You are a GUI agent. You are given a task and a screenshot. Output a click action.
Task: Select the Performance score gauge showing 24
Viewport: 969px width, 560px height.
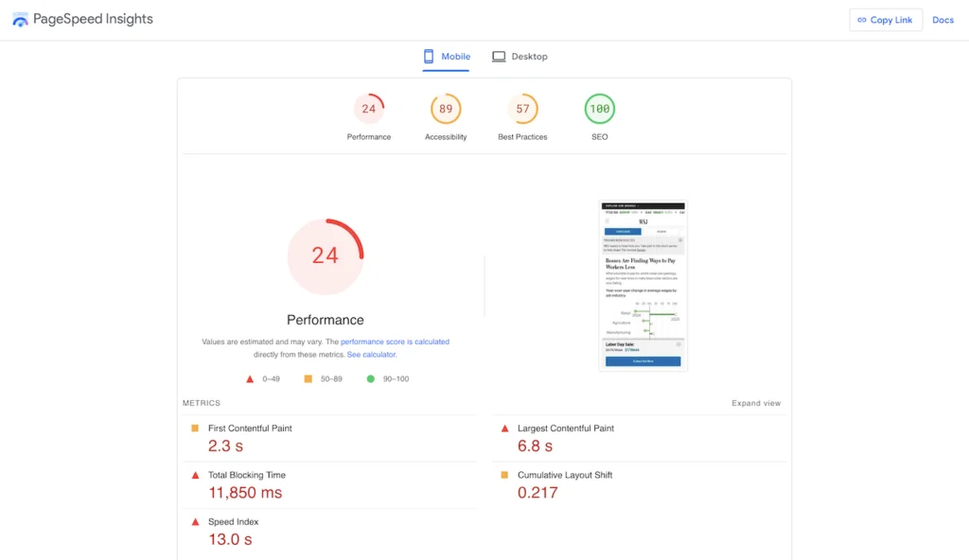click(x=369, y=109)
